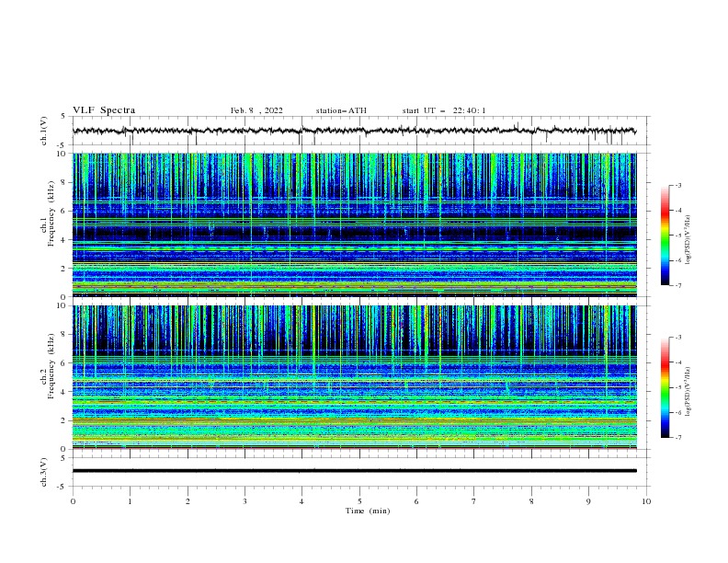Click the '-7' label on lower colorbar
The width and height of the screenshot is (728, 563).
click(x=677, y=438)
